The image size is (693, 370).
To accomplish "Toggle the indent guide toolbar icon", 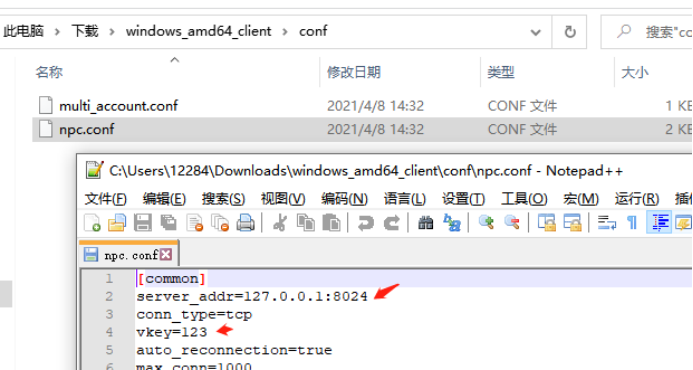I will click(659, 222).
